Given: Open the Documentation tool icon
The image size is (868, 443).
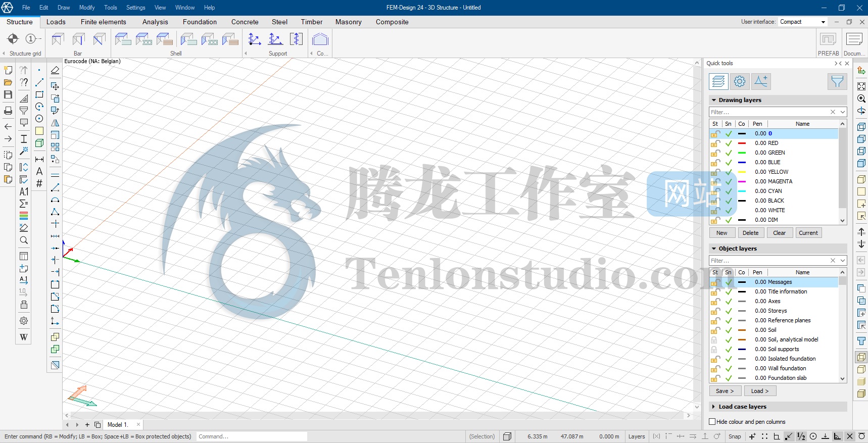Looking at the screenshot, I should (x=854, y=39).
